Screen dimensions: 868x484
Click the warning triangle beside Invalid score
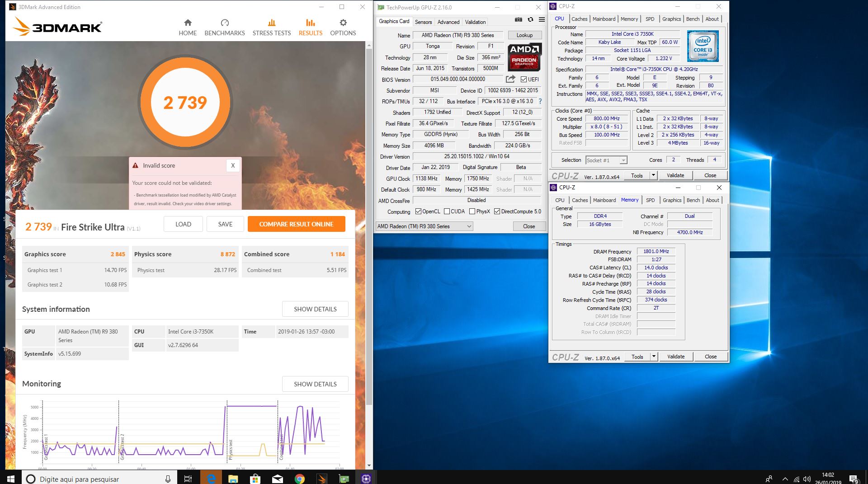tap(135, 165)
